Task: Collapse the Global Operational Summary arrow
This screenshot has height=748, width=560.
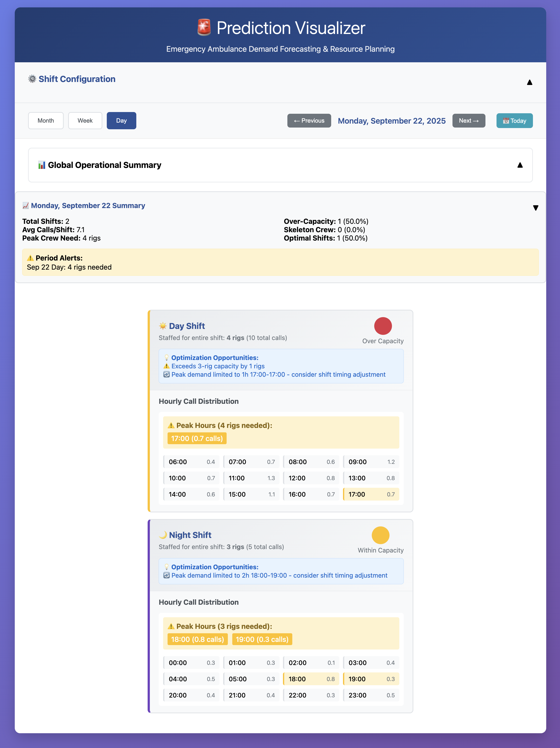Action: pos(520,165)
